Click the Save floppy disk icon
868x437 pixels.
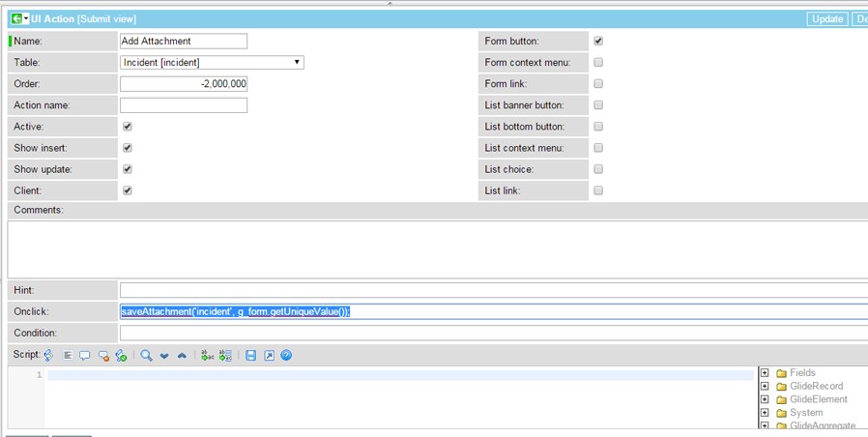[250, 356]
